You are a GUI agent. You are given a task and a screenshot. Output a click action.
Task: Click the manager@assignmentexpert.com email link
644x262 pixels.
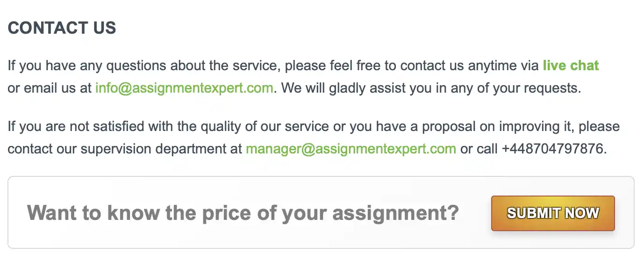pyautogui.click(x=351, y=149)
